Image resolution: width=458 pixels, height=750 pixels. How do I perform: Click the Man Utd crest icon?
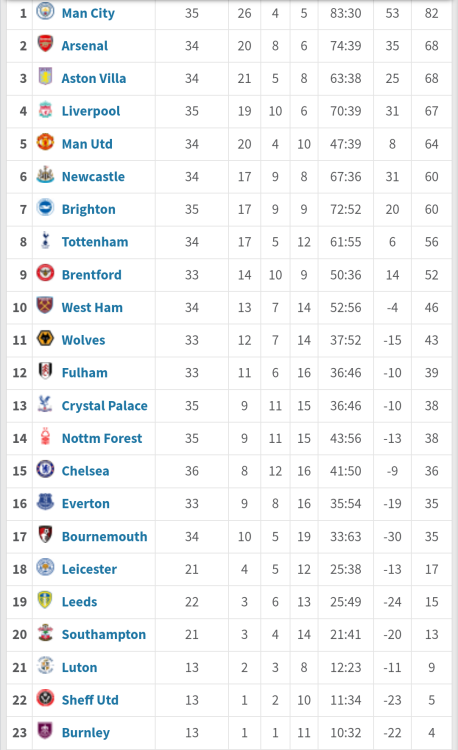(x=45, y=142)
